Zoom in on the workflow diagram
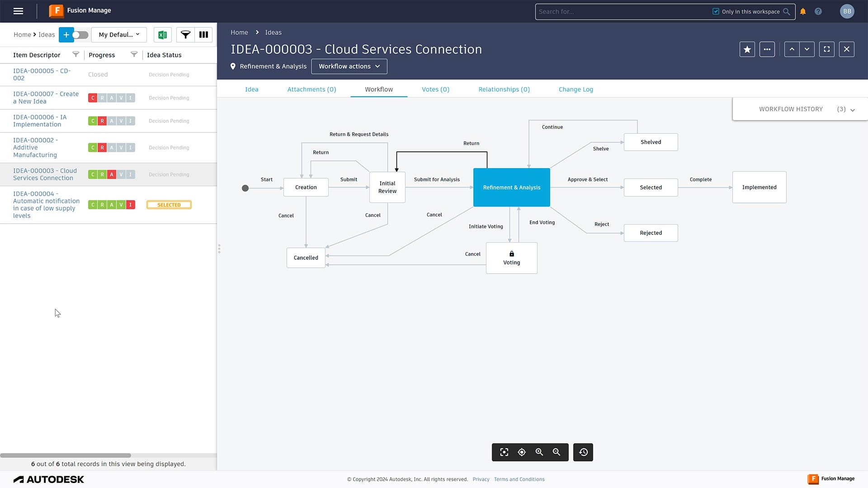868x488 pixels. tap(539, 452)
